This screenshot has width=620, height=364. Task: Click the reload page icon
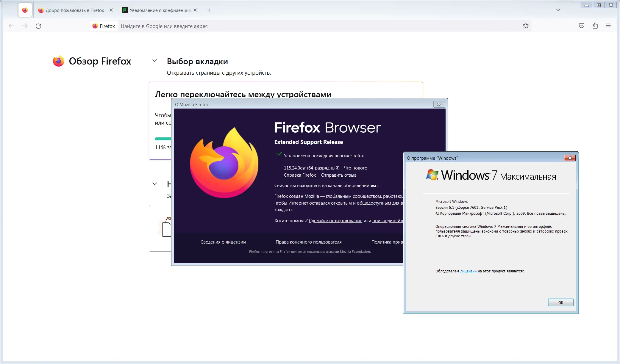point(38,26)
